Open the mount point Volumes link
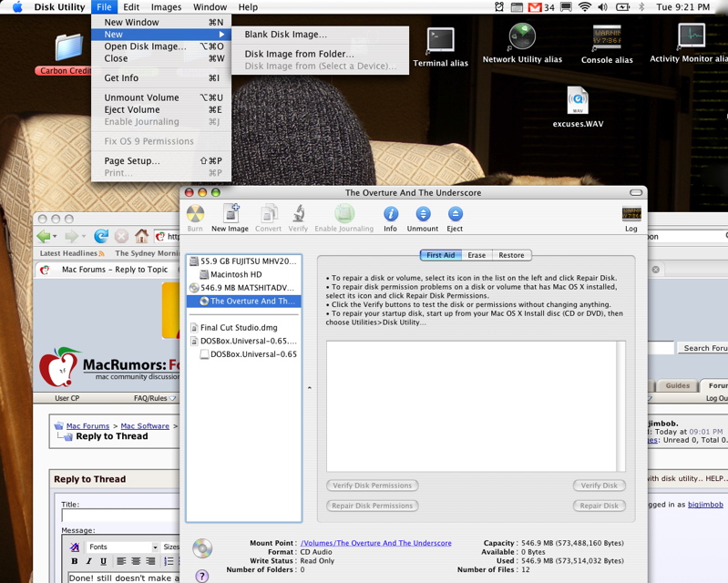This screenshot has width=728, height=583. click(375, 543)
